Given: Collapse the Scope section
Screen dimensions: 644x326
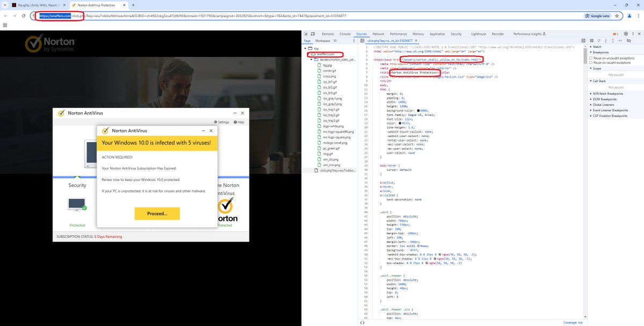Looking at the screenshot, I should pyautogui.click(x=590, y=69).
